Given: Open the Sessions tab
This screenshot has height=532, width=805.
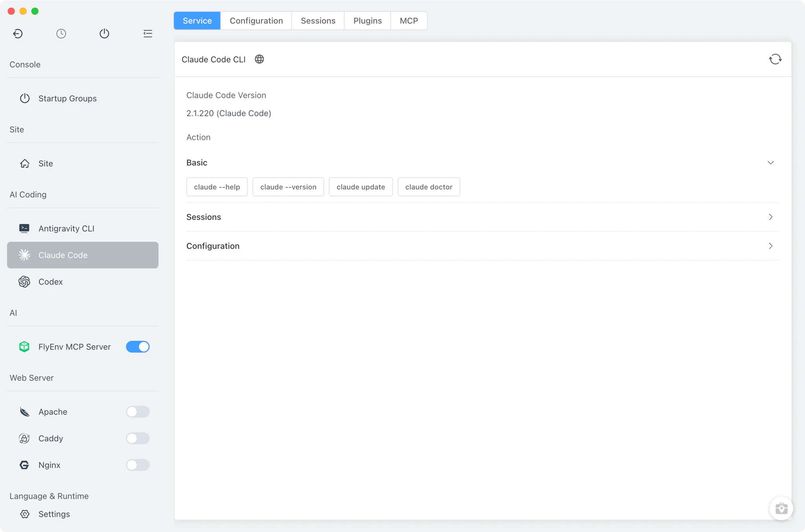Looking at the screenshot, I should coord(318,20).
